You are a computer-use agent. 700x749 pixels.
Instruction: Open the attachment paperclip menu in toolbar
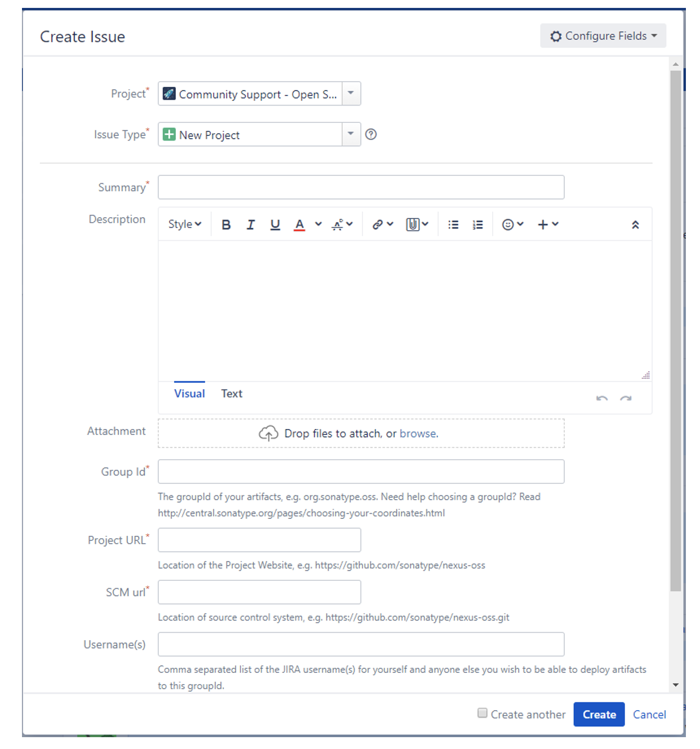(x=417, y=224)
